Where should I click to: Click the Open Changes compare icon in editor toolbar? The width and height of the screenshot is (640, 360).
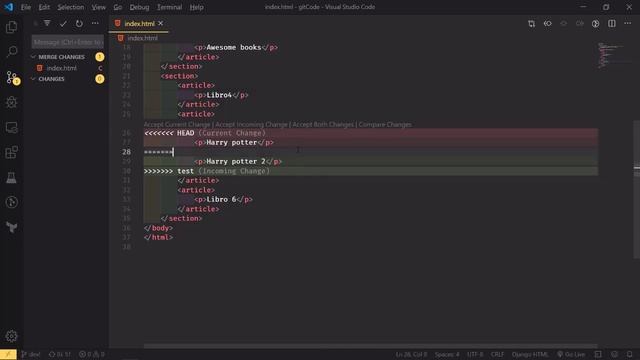point(531,24)
